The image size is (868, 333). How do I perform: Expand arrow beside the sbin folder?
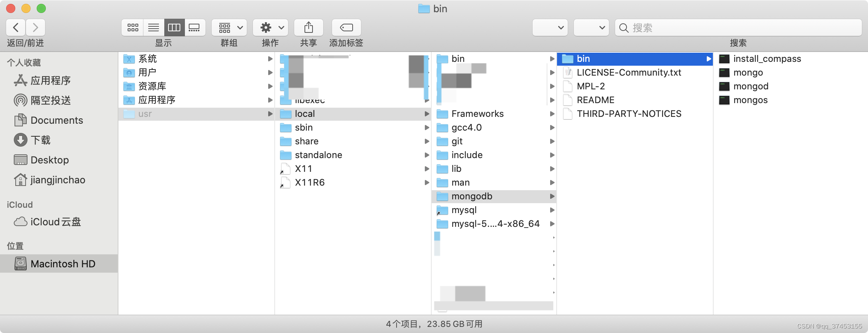tap(427, 128)
